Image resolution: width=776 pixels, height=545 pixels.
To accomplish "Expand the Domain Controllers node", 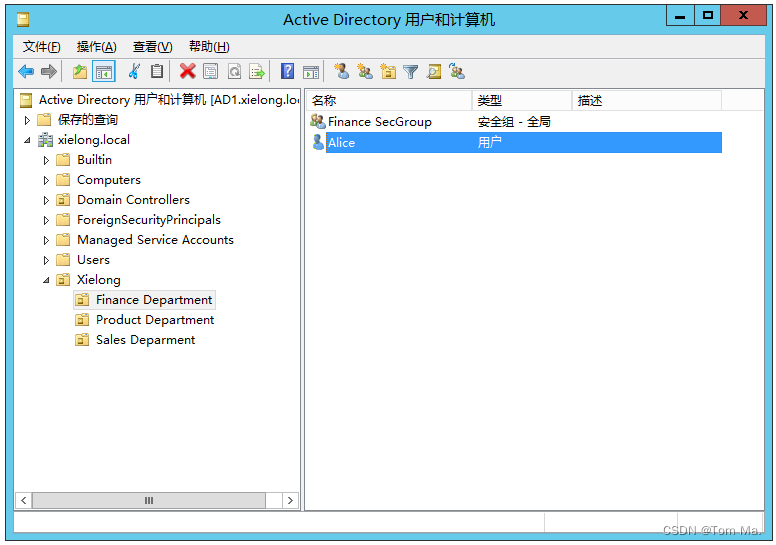I will pos(46,200).
